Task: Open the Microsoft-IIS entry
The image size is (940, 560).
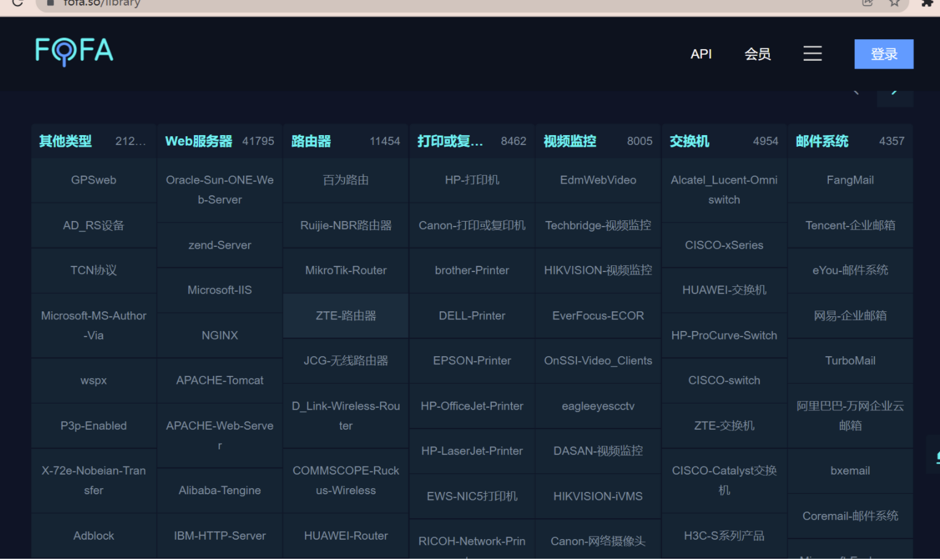Action: [220, 290]
